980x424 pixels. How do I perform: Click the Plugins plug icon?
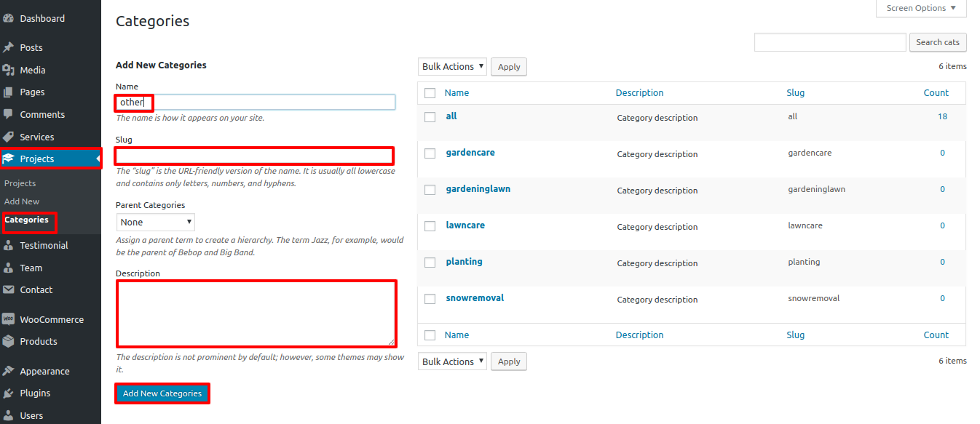[x=9, y=393]
